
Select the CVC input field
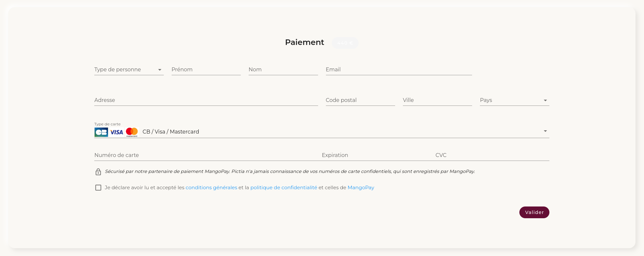[491, 155]
